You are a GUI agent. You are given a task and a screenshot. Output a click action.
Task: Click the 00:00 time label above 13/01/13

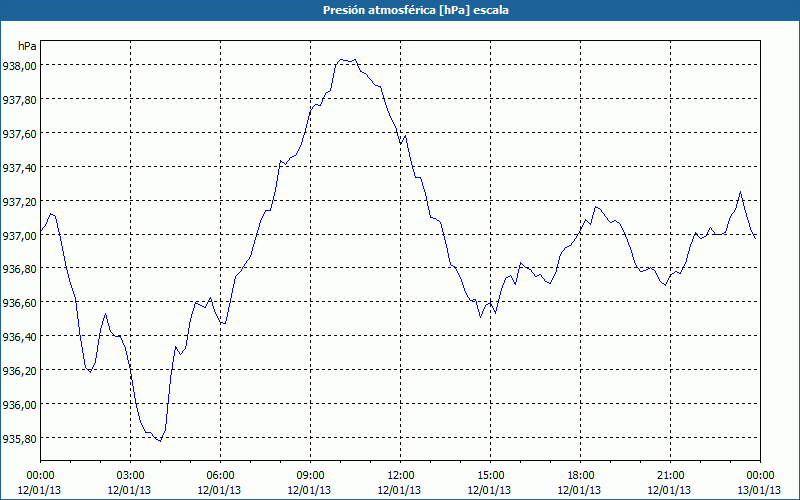click(760, 476)
